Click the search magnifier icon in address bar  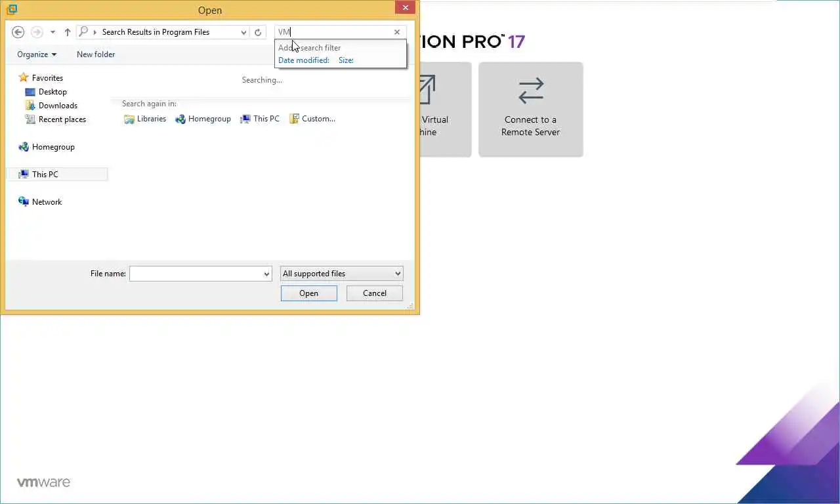(x=83, y=31)
